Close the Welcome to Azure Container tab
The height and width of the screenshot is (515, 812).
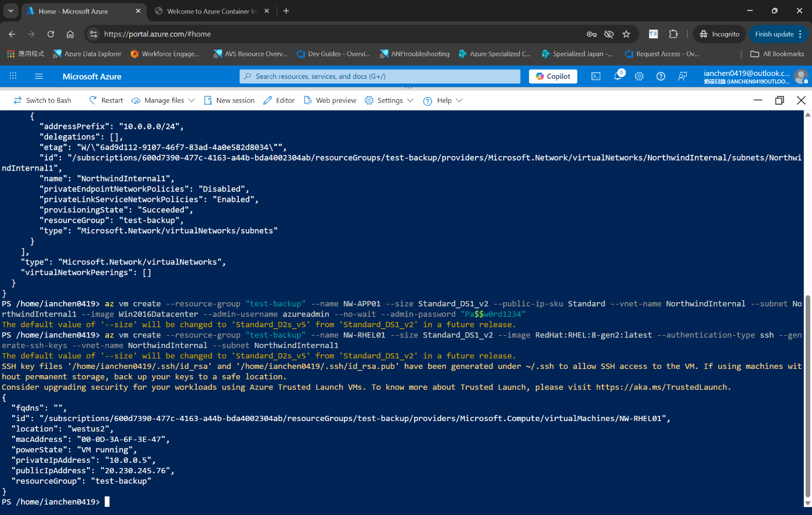(266, 11)
